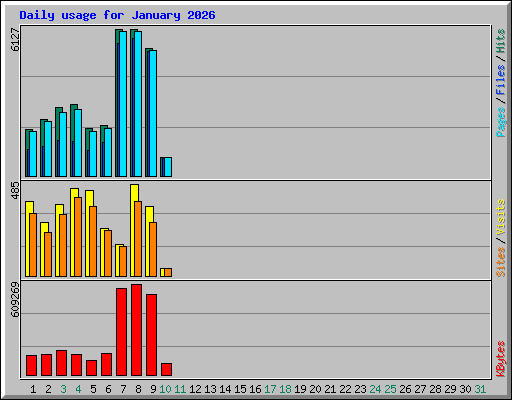Click the green day 24 axis label
Image resolution: width=512 pixels, height=400 pixels.
coord(375,389)
